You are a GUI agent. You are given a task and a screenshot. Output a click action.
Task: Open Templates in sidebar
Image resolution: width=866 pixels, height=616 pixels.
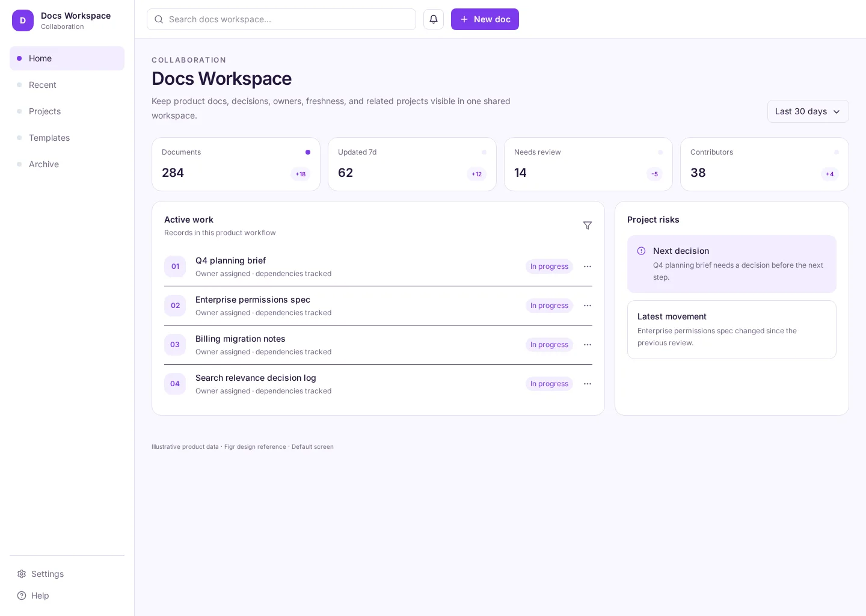coord(67,138)
